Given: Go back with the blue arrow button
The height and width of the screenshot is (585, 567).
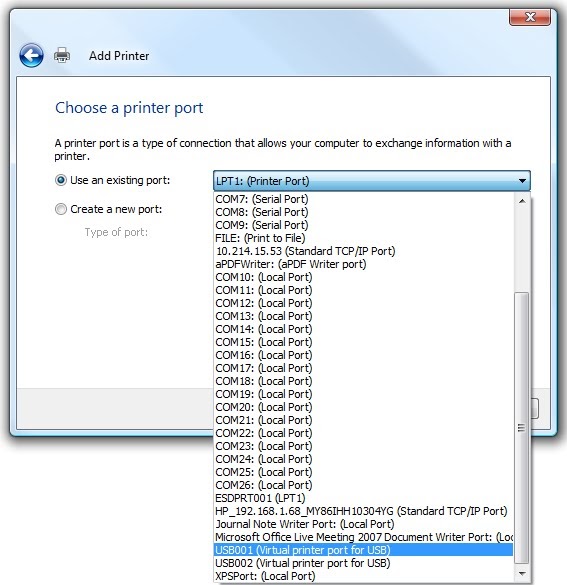Looking at the screenshot, I should pyautogui.click(x=31, y=56).
